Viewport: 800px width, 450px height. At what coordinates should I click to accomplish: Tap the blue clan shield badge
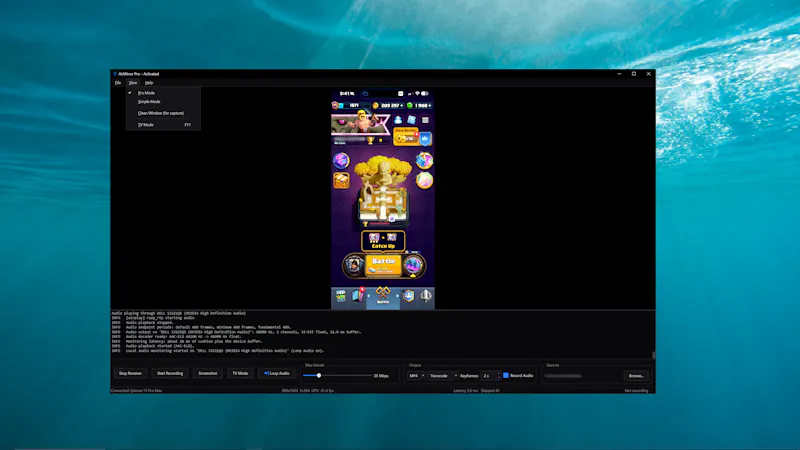[426, 138]
